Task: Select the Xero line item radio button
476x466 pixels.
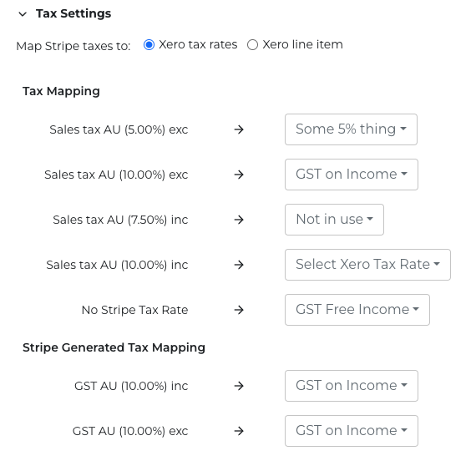Action: (x=252, y=44)
